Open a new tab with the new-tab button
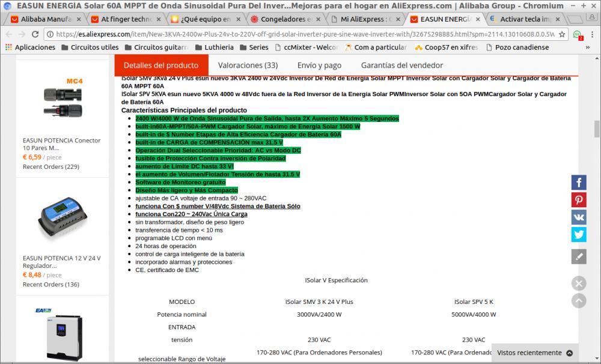This screenshot has width=601, height=364. [574, 19]
